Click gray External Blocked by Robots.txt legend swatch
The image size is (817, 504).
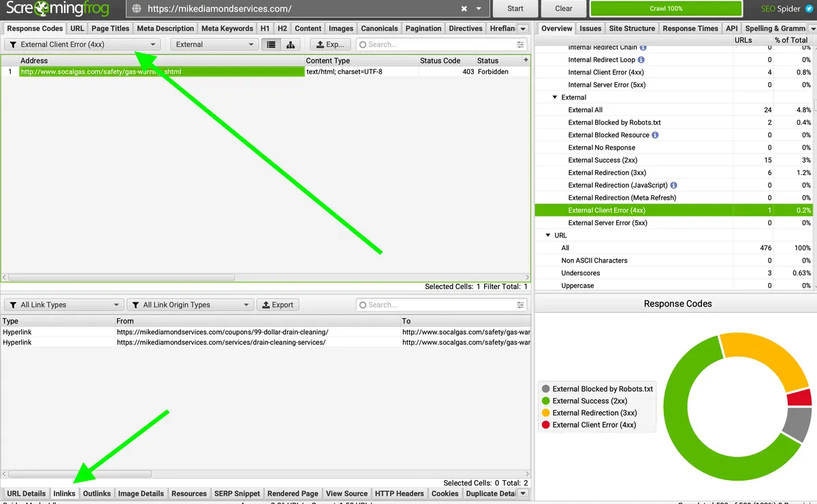click(545, 389)
